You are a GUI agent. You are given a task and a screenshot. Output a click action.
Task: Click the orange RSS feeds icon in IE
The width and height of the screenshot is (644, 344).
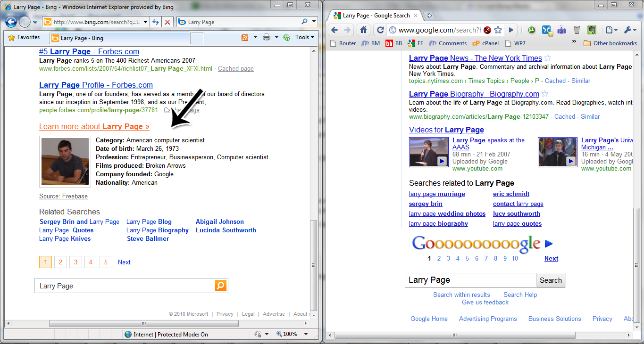tap(245, 38)
